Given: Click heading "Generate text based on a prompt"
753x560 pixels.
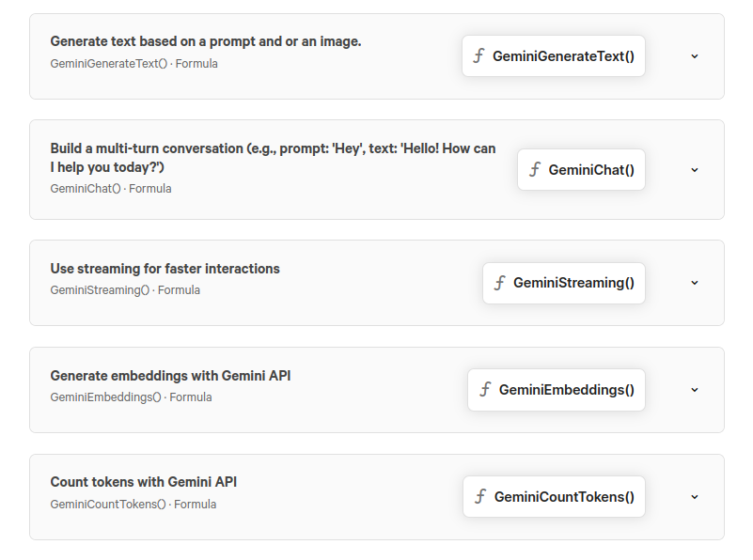Looking at the screenshot, I should tap(205, 41).
